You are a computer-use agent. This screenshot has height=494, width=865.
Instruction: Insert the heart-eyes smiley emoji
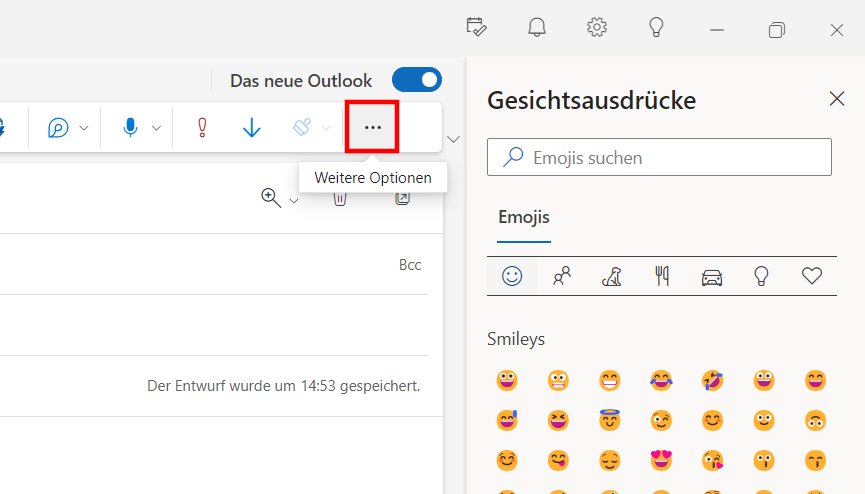click(661, 460)
